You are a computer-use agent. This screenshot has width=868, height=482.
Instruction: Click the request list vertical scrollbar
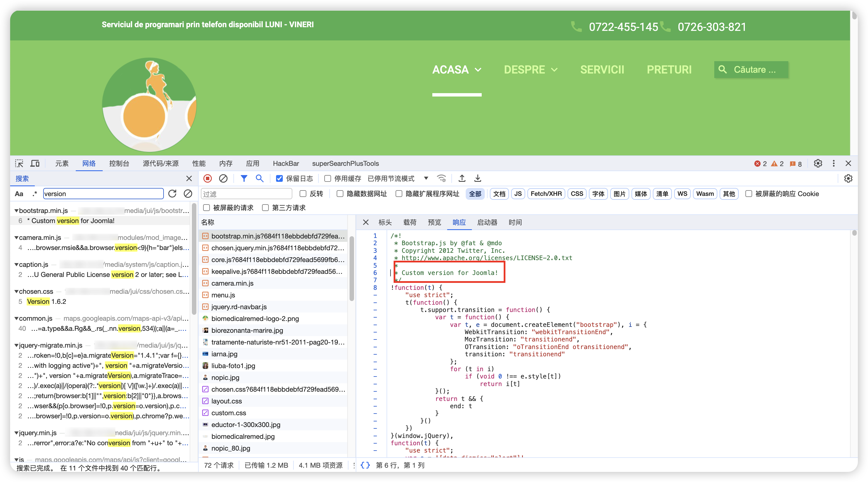tap(352, 268)
